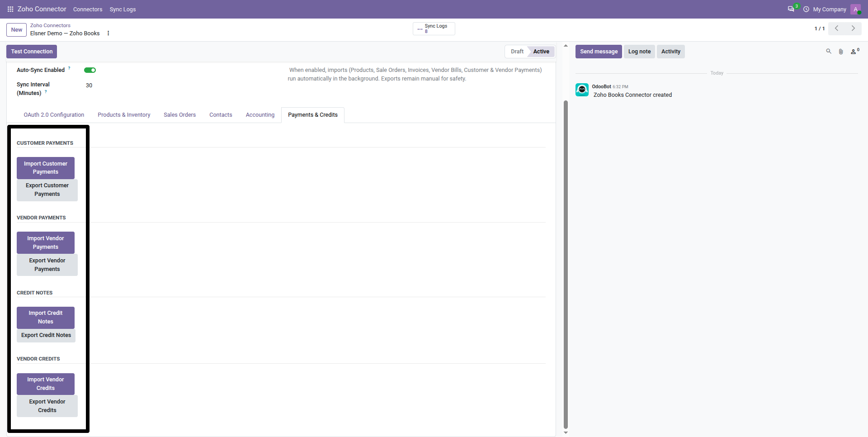868x437 pixels.
Task: Switch to Sales Orders tab
Action: coord(179,115)
